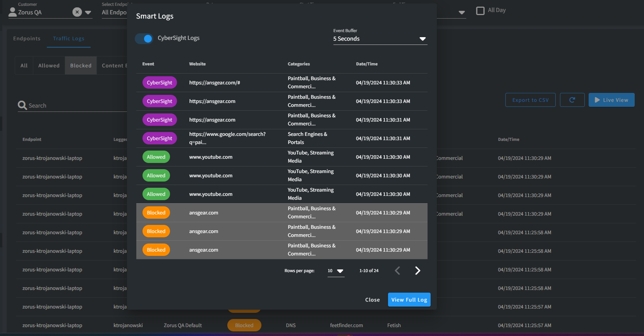Select the first Blocked ansgear.com row
Screen dimensions: 644x336
point(282,213)
